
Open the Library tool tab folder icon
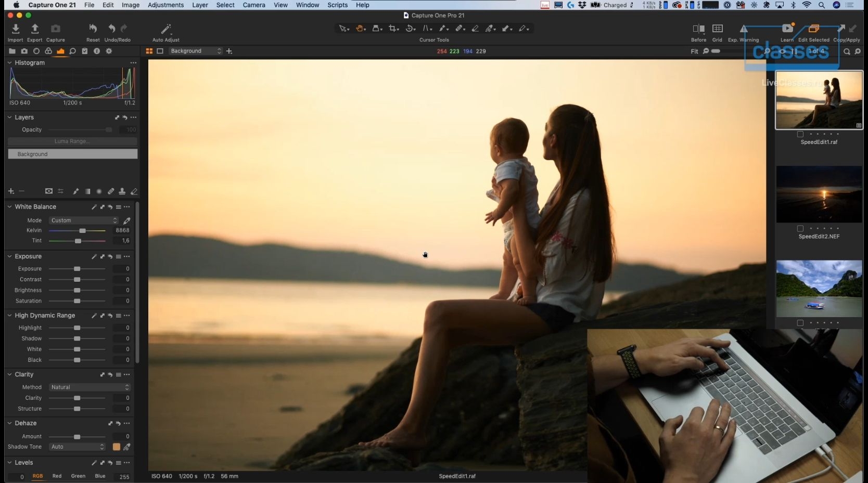pos(12,51)
